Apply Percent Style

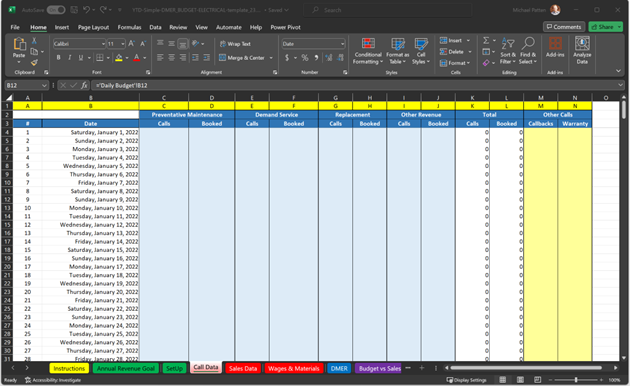click(305, 57)
